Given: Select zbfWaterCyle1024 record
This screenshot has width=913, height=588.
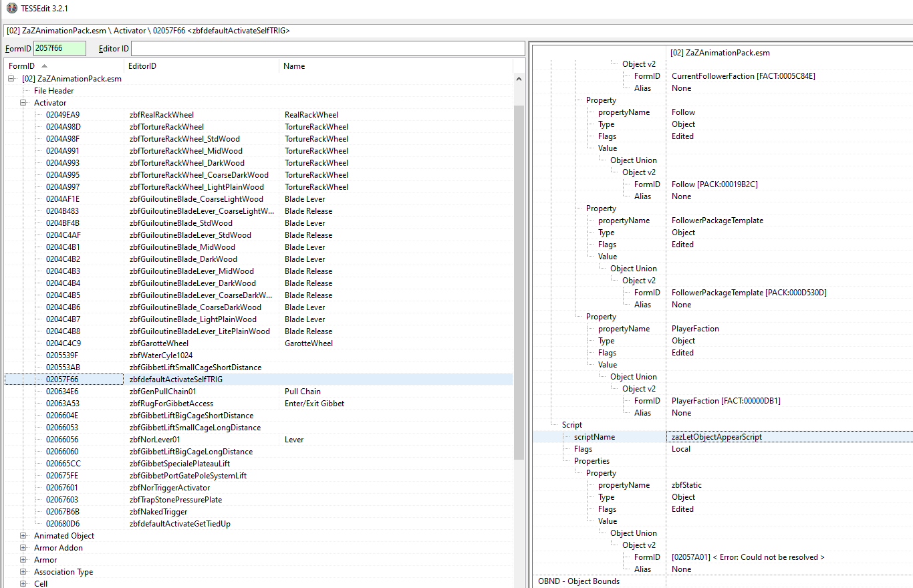Looking at the screenshot, I should click(x=259, y=355).
